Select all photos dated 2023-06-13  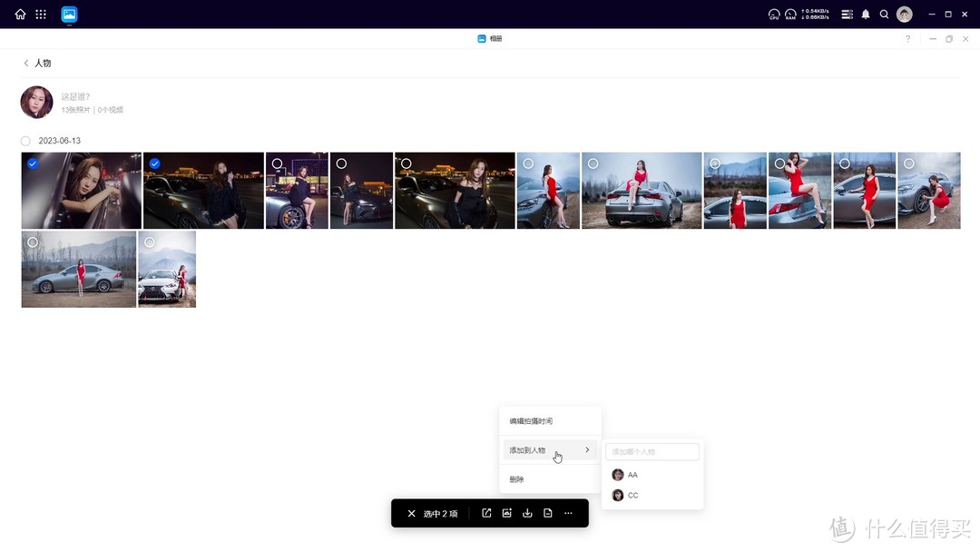25,141
